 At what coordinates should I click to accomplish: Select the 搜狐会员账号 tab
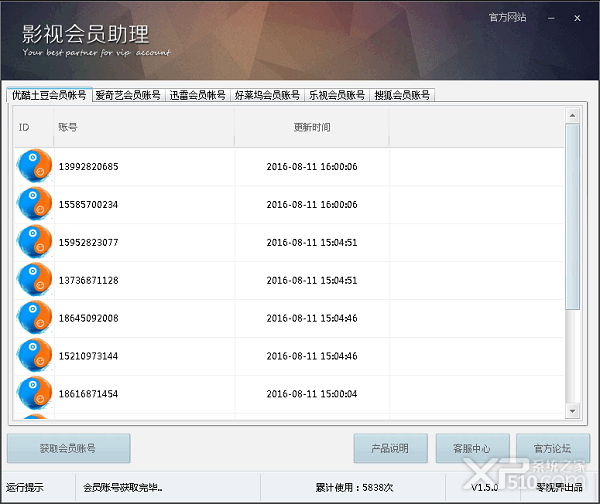tap(402, 95)
